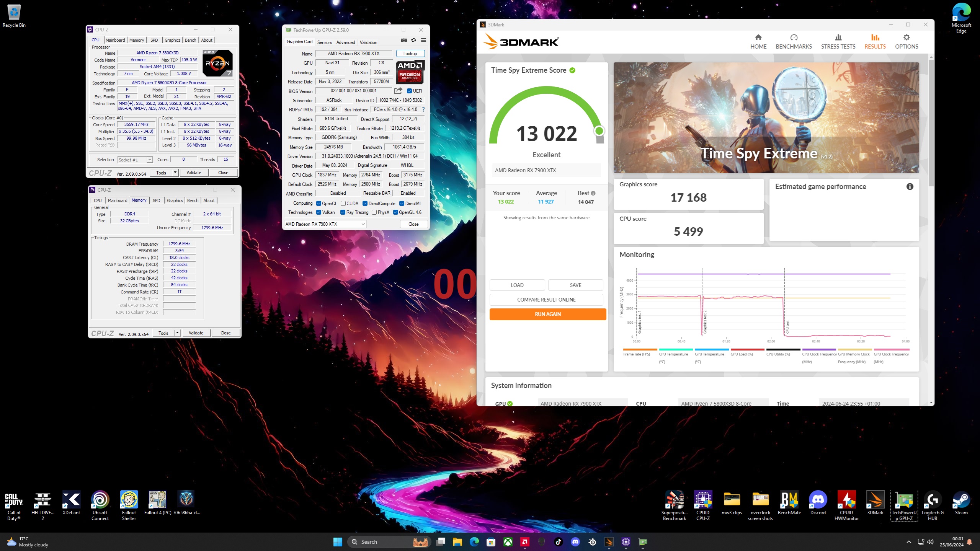This screenshot has width=980, height=551.
Task: Switch to Advanced tab in GPU-Z
Action: point(346,42)
